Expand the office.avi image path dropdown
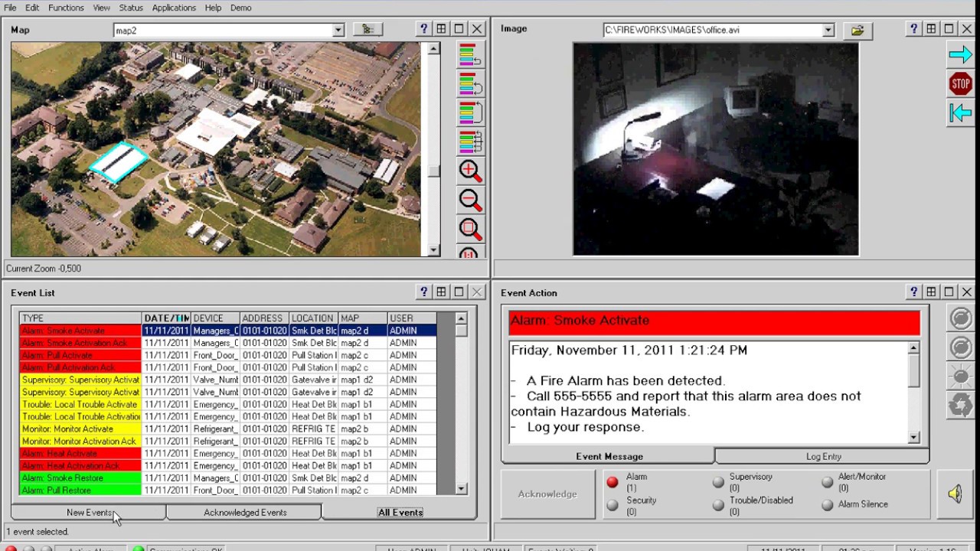This screenshot has height=551, width=980. point(828,30)
